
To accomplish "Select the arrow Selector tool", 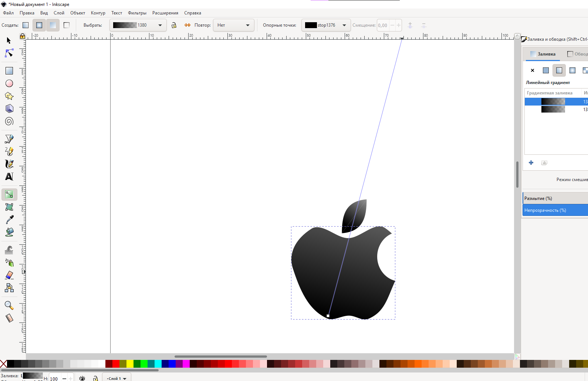I will 9,40.
